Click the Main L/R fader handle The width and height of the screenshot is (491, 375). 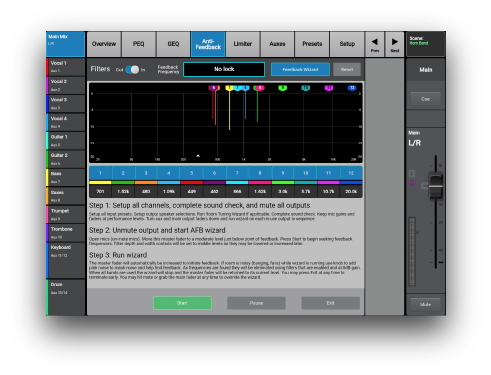pos(435,186)
